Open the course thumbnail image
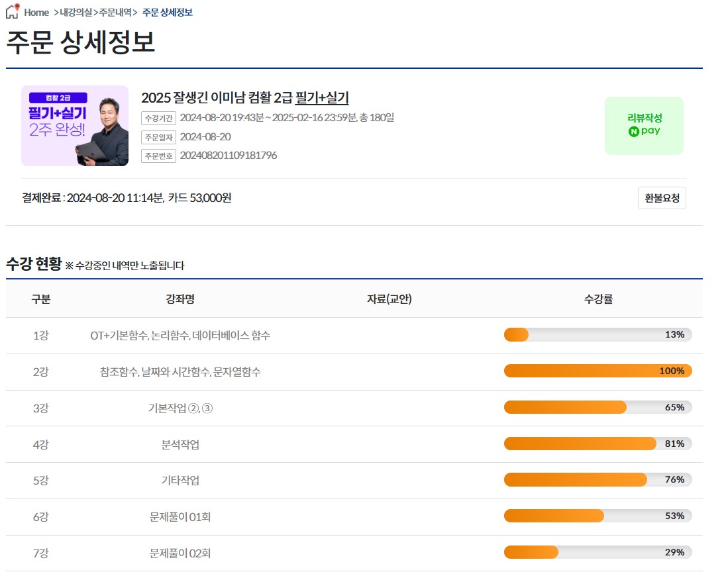 click(75, 126)
